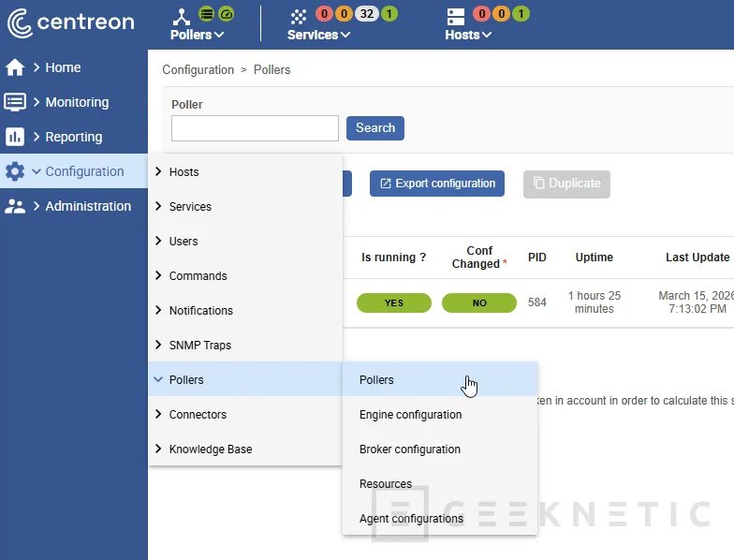Expand the Services configuration submenu
Image resolution: width=734 pixels, height=560 pixels.
(245, 206)
